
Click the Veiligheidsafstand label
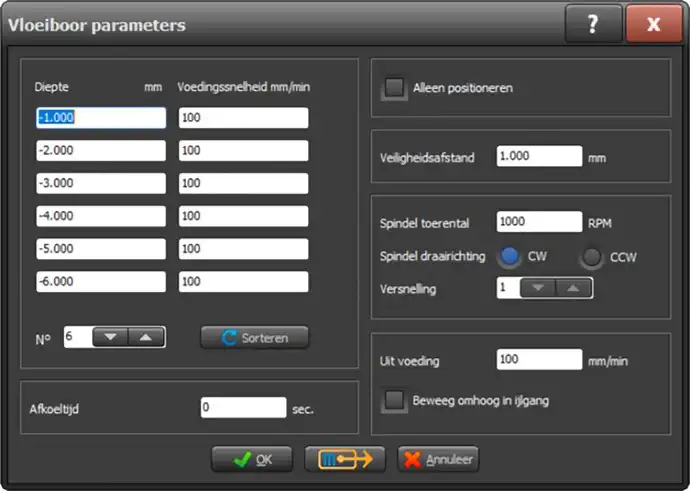pyautogui.click(x=427, y=158)
